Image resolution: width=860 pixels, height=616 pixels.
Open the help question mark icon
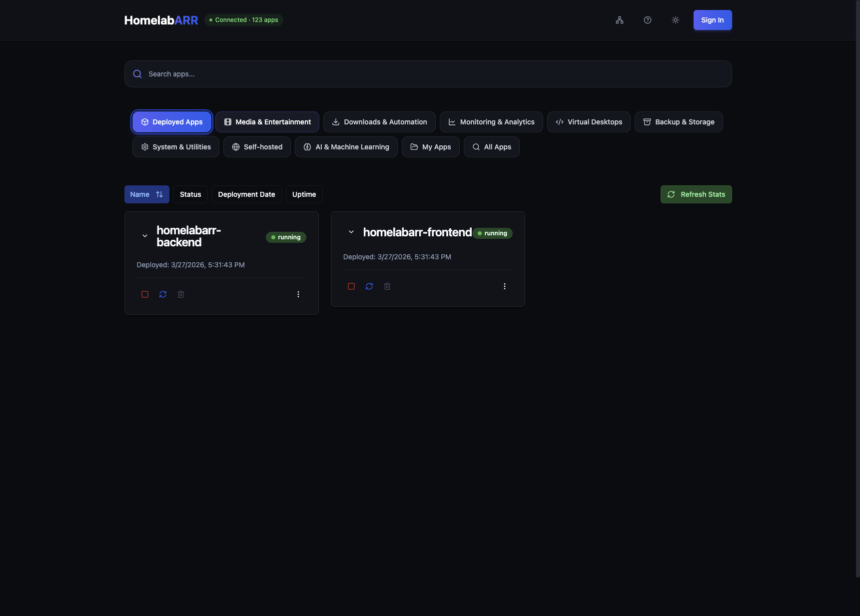pos(647,20)
